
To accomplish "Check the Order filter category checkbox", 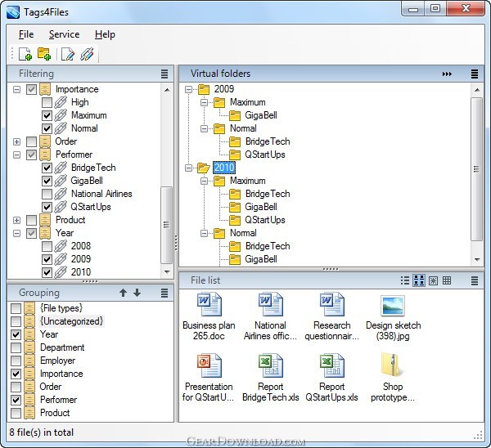I will (x=31, y=141).
